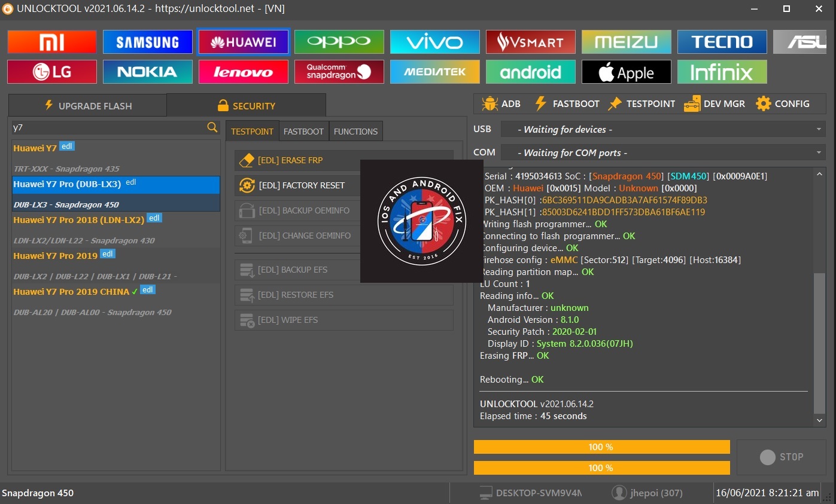Select the MediaTek brand tile
836x504 pixels.
435,72
